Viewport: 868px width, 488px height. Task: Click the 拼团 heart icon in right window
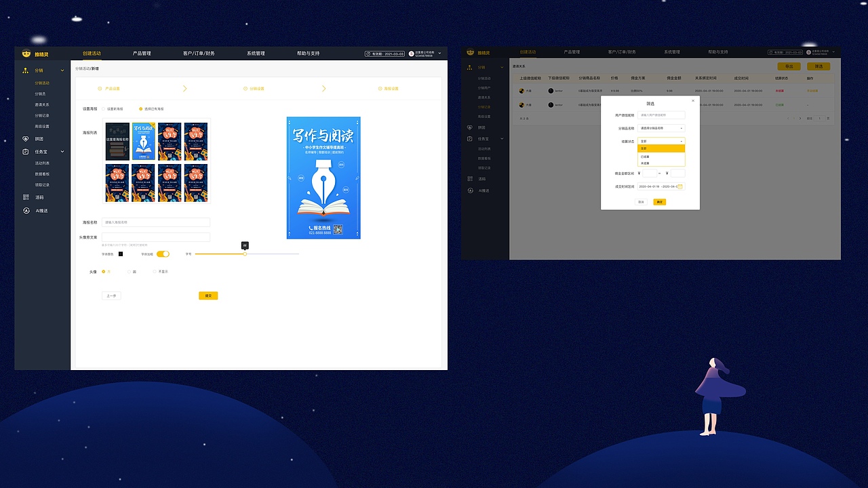pos(471,127)
